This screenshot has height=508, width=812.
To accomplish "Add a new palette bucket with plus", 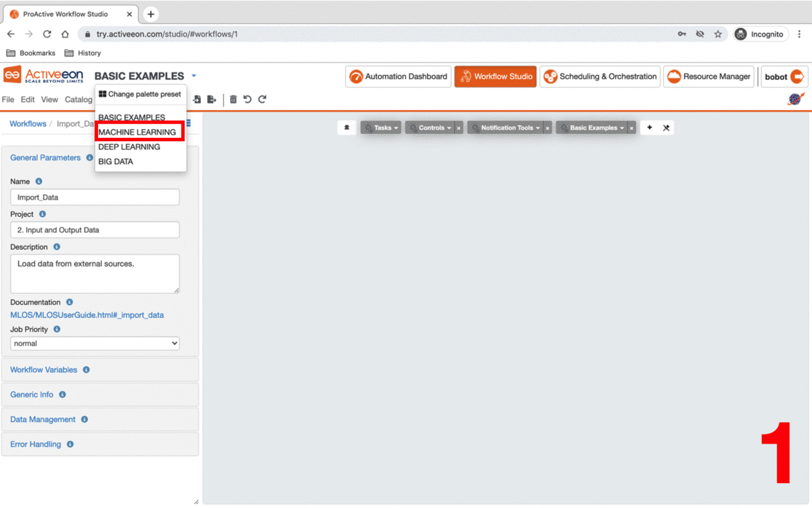I will pyautogui.click(x=650, y=128).
